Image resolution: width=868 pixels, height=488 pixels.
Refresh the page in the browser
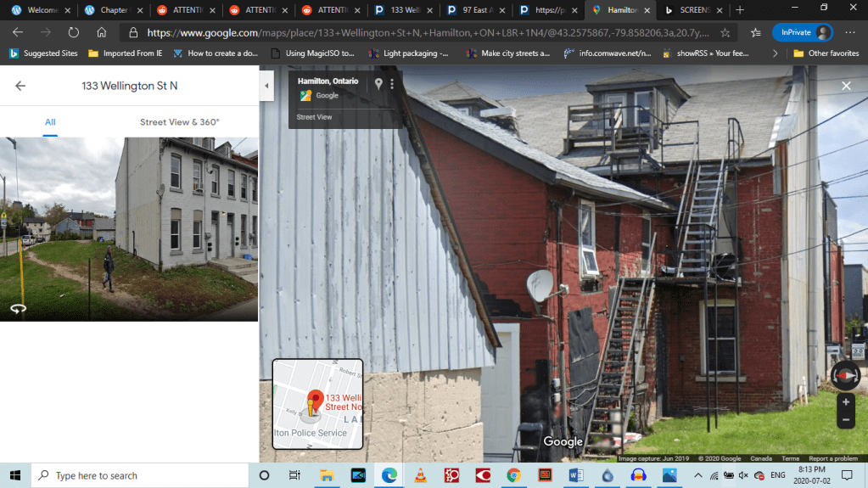[x=73, y=32]
